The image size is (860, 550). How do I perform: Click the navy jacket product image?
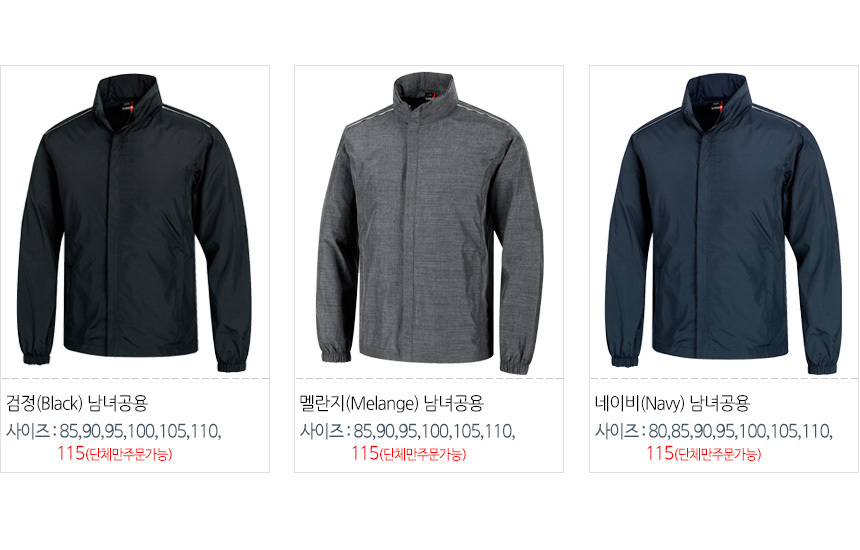click(723, 224)
